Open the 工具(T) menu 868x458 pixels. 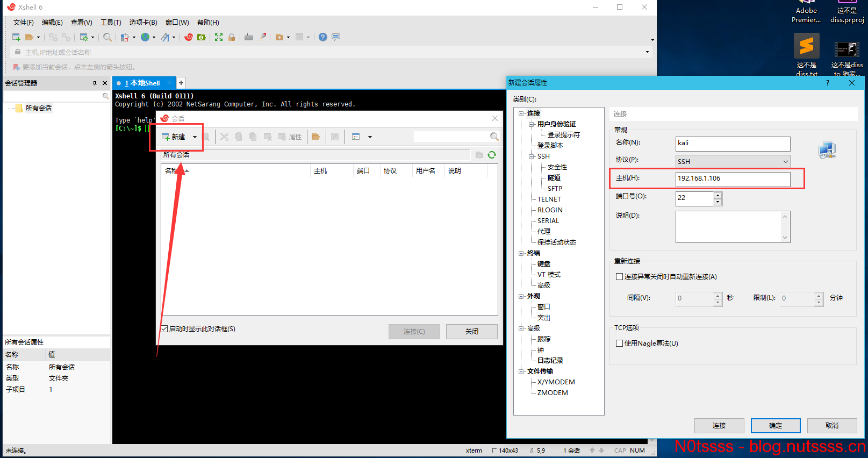click(111, 23)
